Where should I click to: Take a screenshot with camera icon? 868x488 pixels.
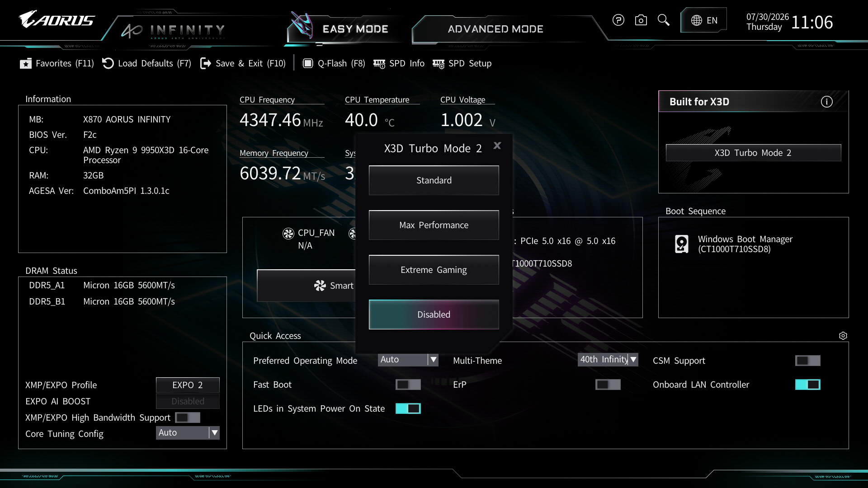641,20
